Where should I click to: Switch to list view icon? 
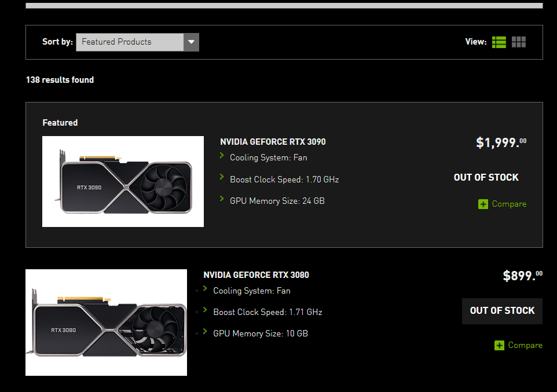click(x=499, y=42)
